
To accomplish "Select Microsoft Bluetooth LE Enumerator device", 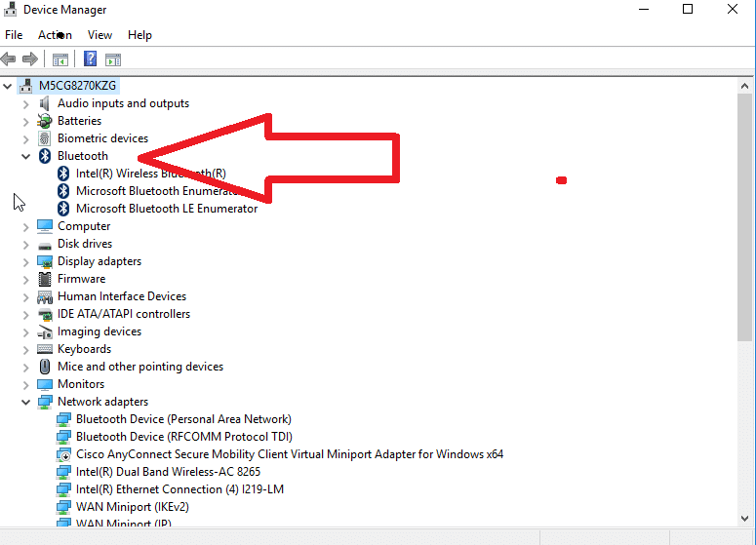I will (x=166, y=209).
